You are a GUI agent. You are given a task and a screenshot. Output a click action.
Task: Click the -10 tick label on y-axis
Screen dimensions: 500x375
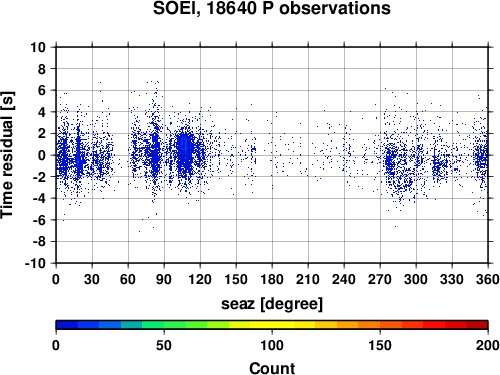[35, 263]
